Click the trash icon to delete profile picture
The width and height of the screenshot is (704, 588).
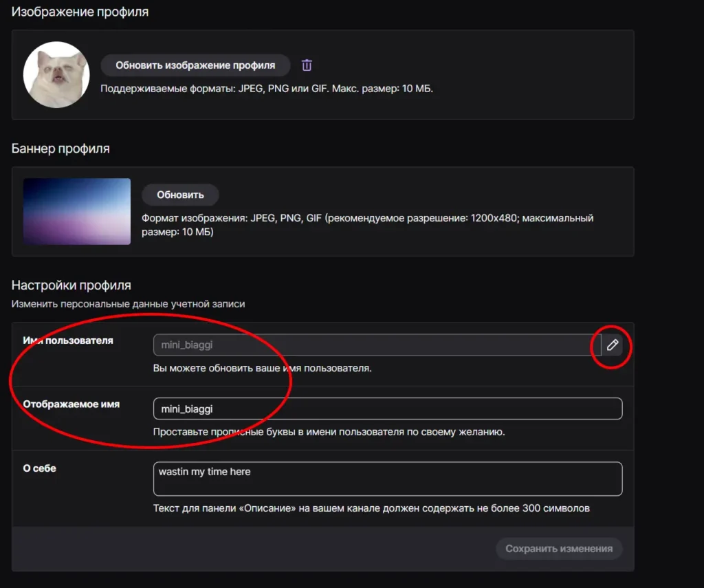307,65
